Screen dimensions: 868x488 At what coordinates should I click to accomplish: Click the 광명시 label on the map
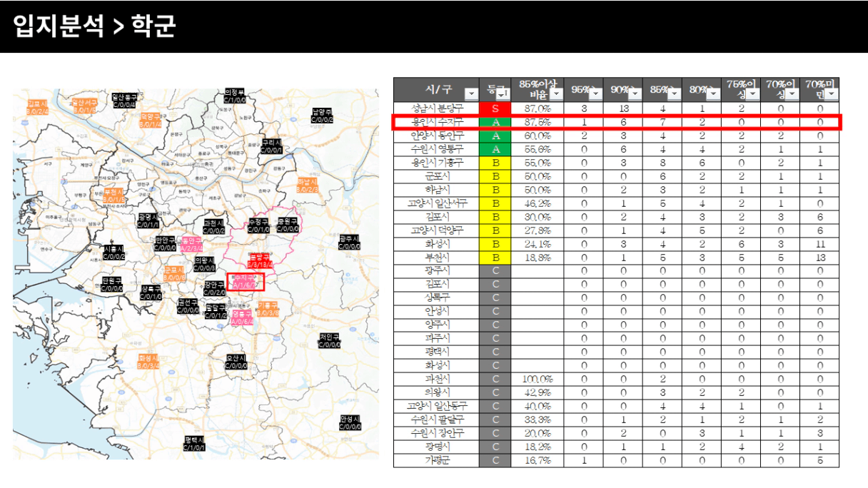point(148,220)
